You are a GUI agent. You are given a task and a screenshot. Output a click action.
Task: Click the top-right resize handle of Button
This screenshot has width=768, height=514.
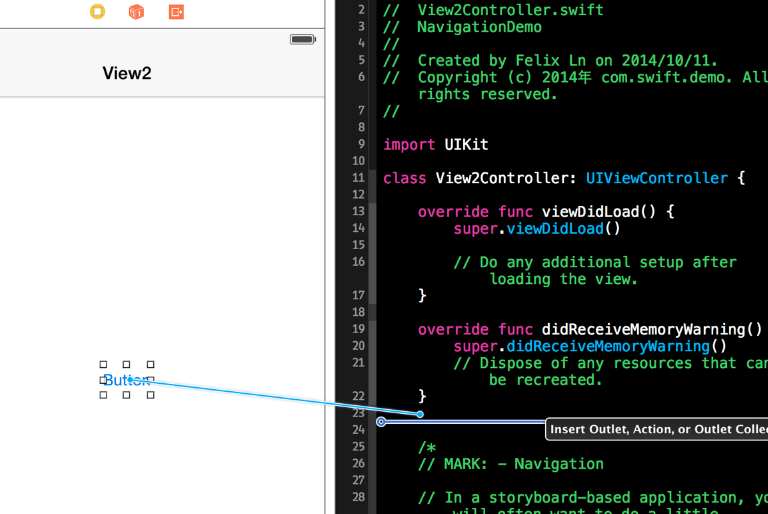tap(151, 365)
